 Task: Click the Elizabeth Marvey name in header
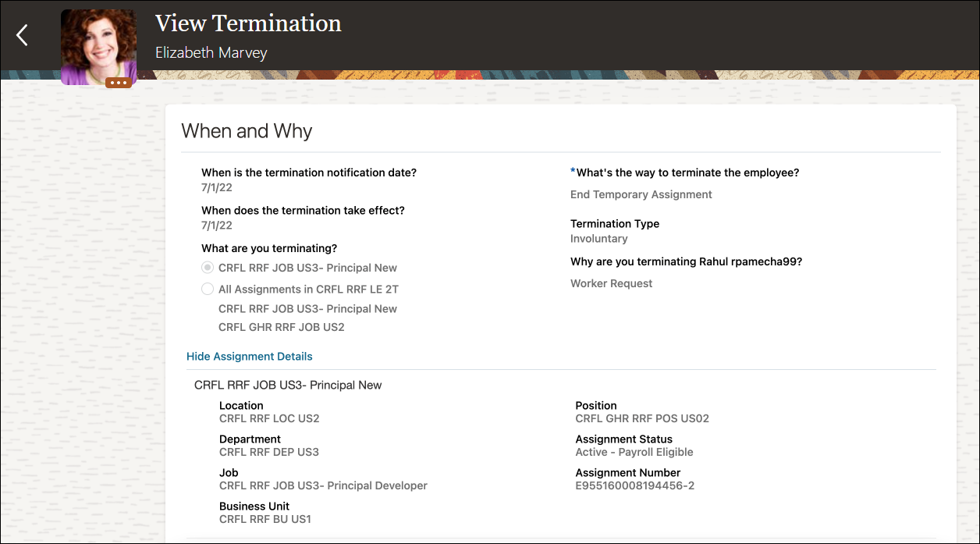[211, 53]
